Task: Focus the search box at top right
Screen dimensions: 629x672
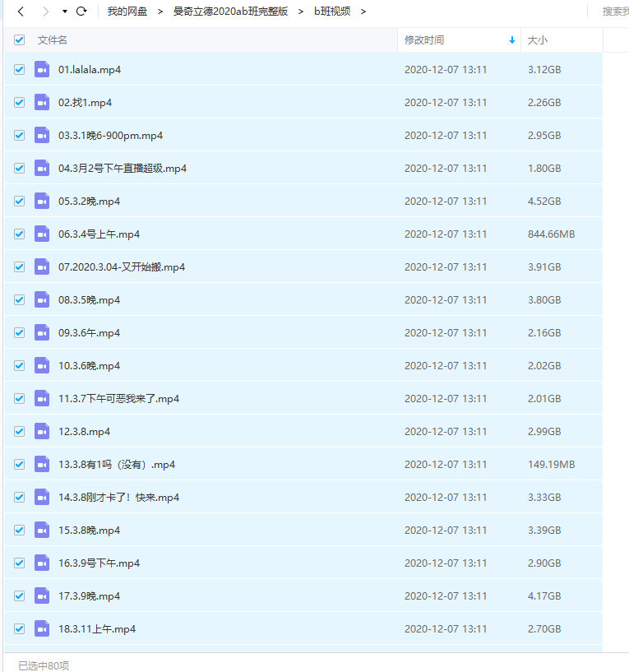Action: [615, 12]
